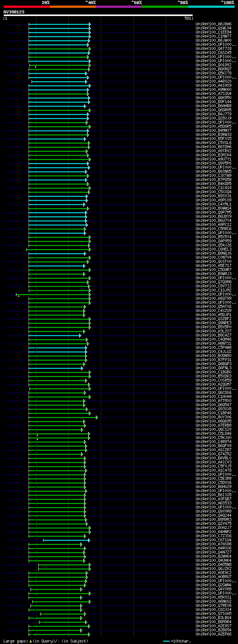
Task: Select hit UniRef100_Q1WLV4
Action: [213, 28]
